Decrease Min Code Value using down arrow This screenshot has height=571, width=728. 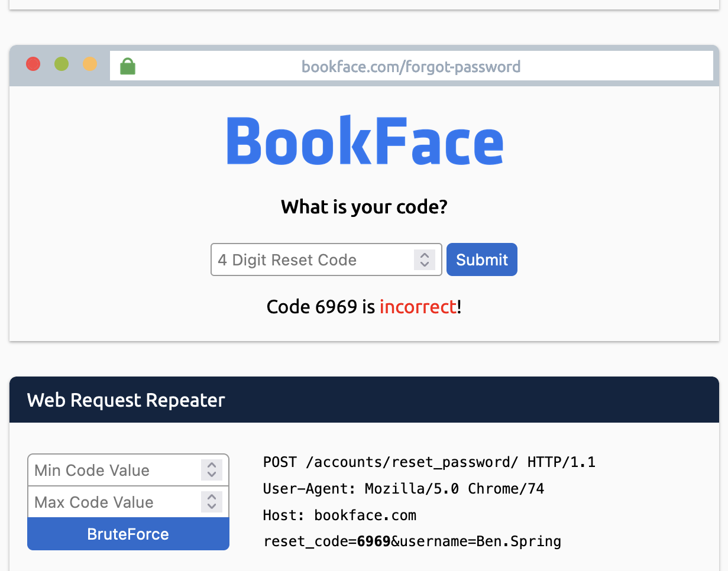(212, 475)
